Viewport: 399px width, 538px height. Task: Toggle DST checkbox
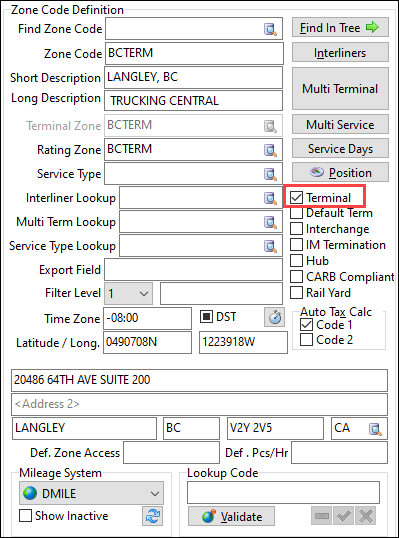click(x=206, y=316)
